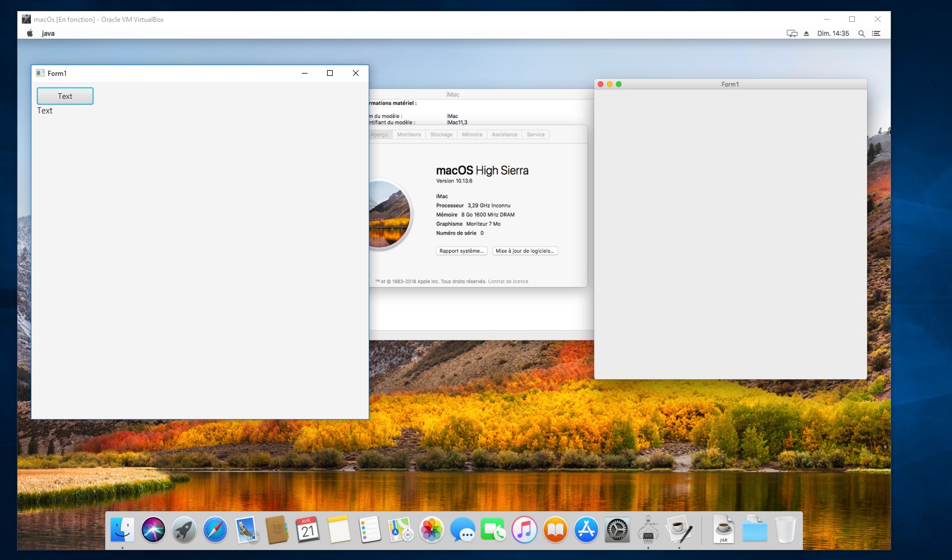This screenshot has height=560, width=952.
Task: Open Maps icon in Dock
Action: (401, 530)
